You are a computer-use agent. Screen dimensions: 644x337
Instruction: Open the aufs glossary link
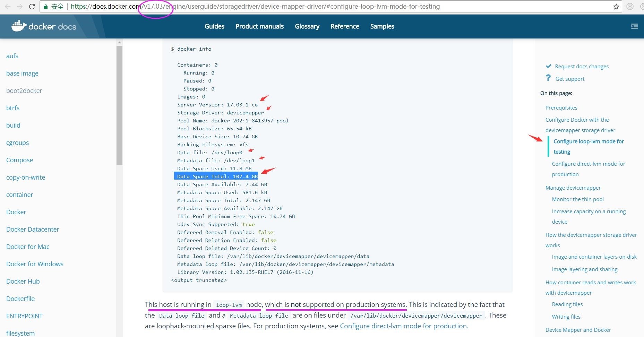[x=12, y=56]
